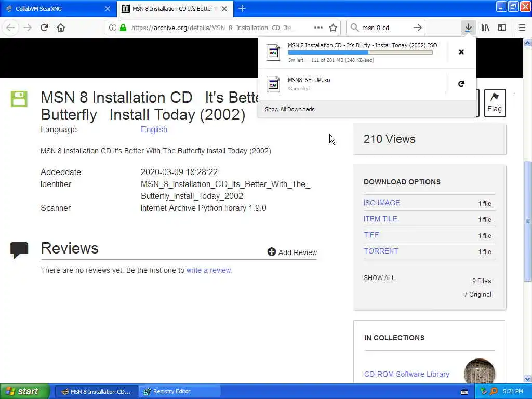This screenshot has width=532, height=399.
Task: Close the CollabVM SearXNG tab
Action: [108, 9]
